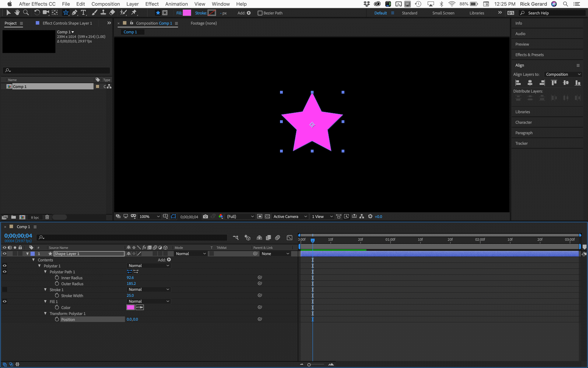Open the Animation menu
This screenshot has width=588, height=368.
176,4
